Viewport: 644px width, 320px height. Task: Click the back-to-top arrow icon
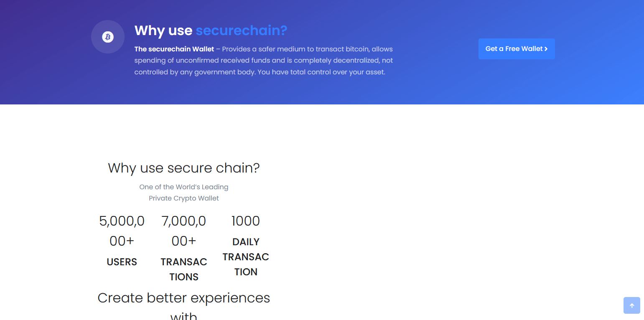[632, 305]
